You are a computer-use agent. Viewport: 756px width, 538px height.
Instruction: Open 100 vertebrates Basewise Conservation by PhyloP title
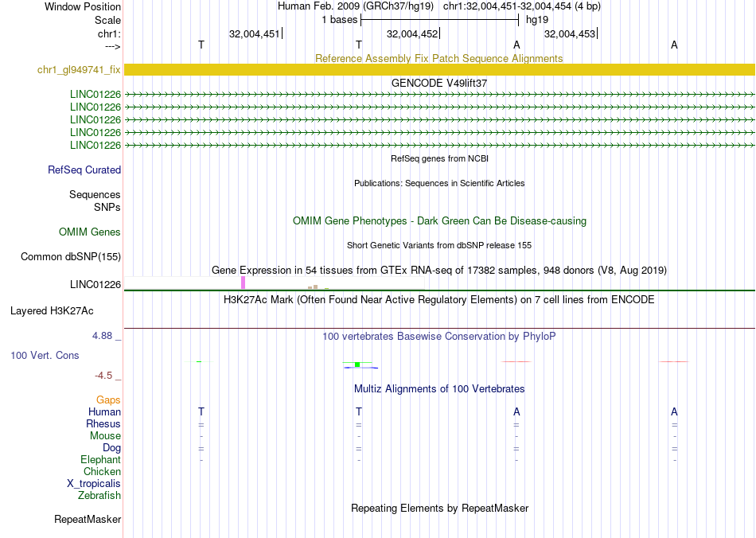(439, 336)
